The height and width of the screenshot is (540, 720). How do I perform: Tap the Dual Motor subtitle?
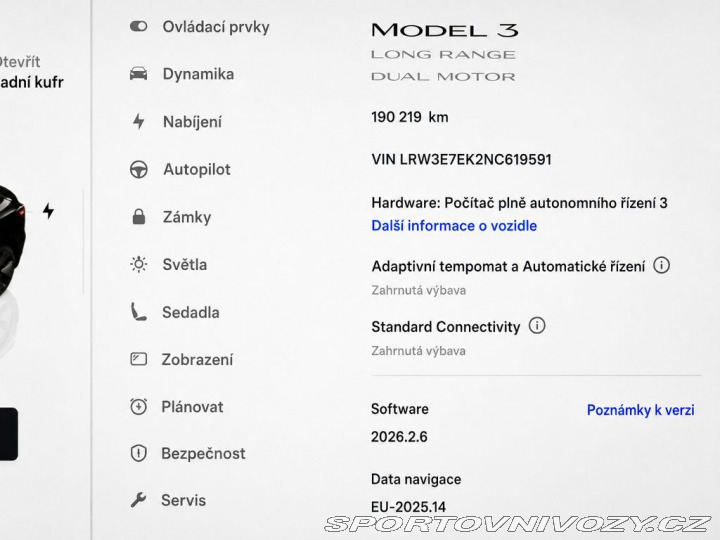[x=443, y=77]
